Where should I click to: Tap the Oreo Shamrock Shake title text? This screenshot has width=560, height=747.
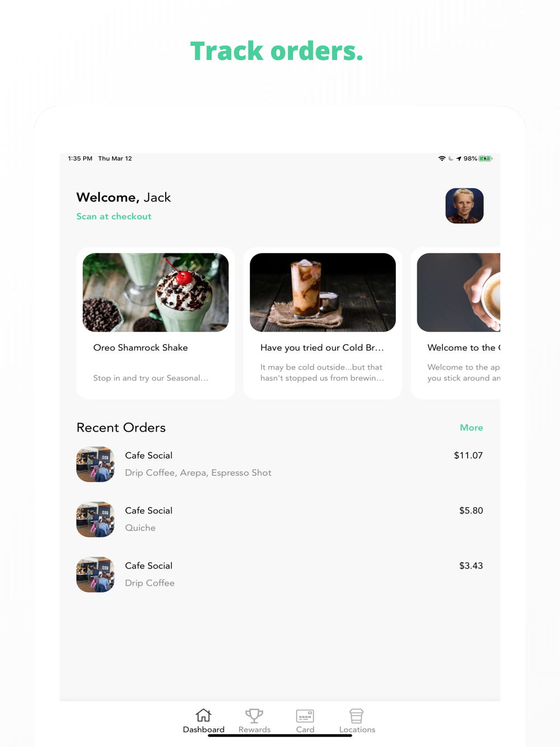[141, 348]
